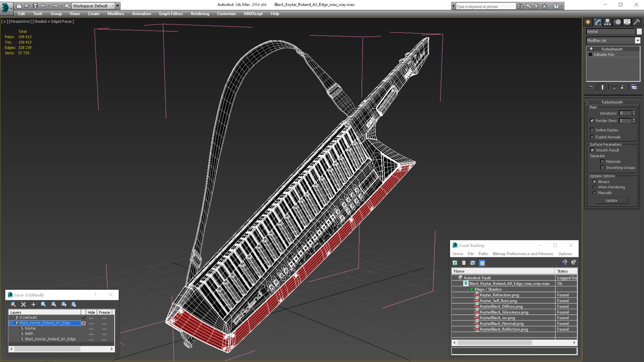Open the Utilities hammer panel tab
The image size is (644, 362).
click(636, 22)
